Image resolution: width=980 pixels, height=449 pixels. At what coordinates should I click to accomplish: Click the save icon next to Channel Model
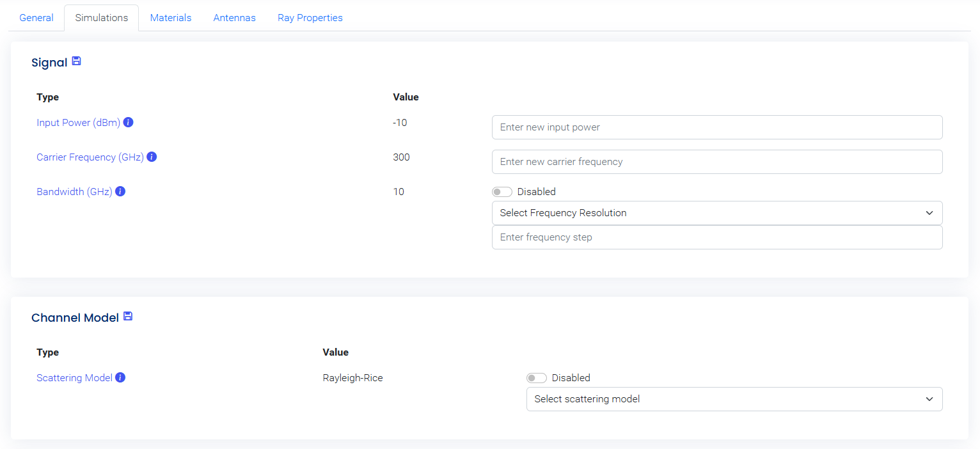point(128,317)
